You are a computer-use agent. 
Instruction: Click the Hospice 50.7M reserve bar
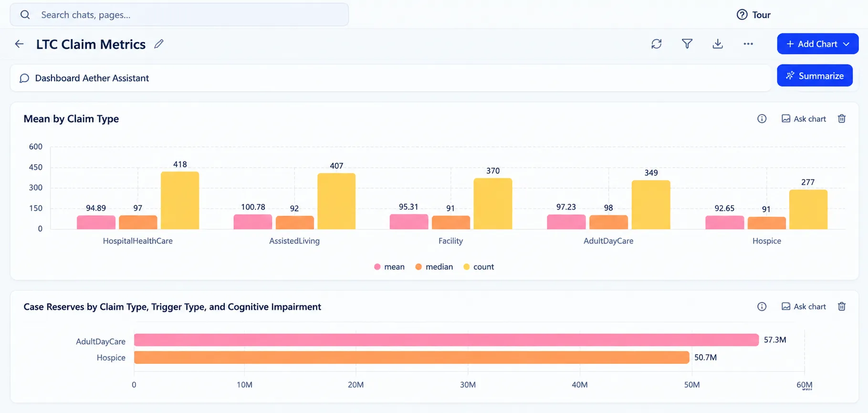[x=412, y=358]
